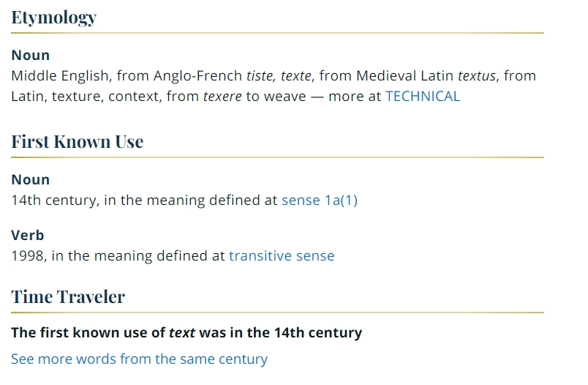Open the 'transitive sense' link

point(282,255)
